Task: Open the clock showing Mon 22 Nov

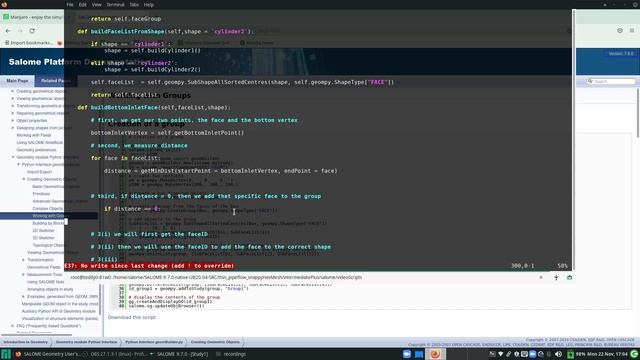Action: (x=608, y=354)
